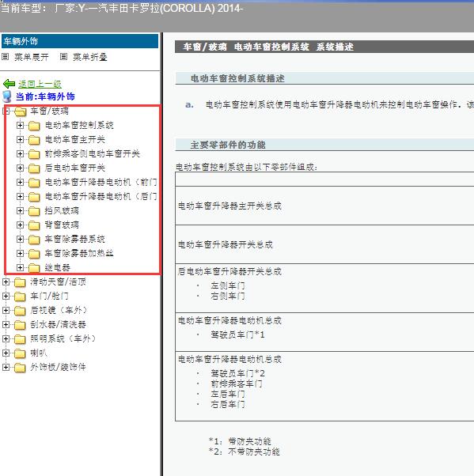474x476 pixels.
Task: Click folder icon next to 车门/舱门
Action: [20, 297]
